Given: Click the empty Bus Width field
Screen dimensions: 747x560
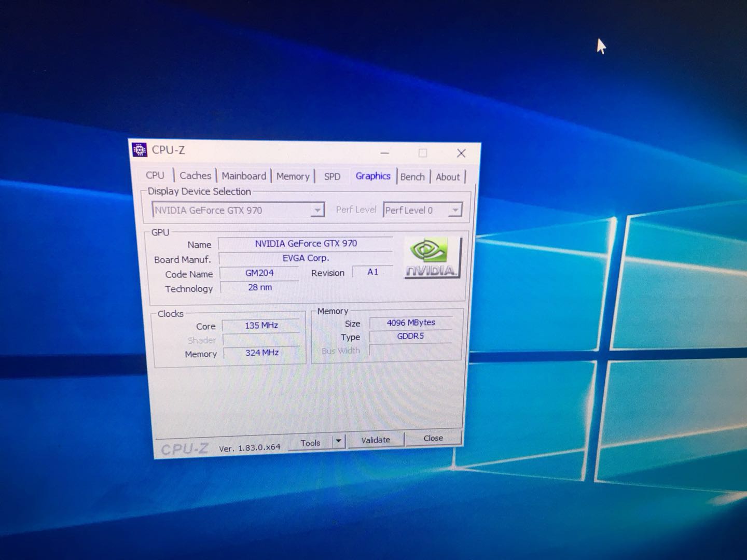Looking at the screenshot, I should [410, 350].
